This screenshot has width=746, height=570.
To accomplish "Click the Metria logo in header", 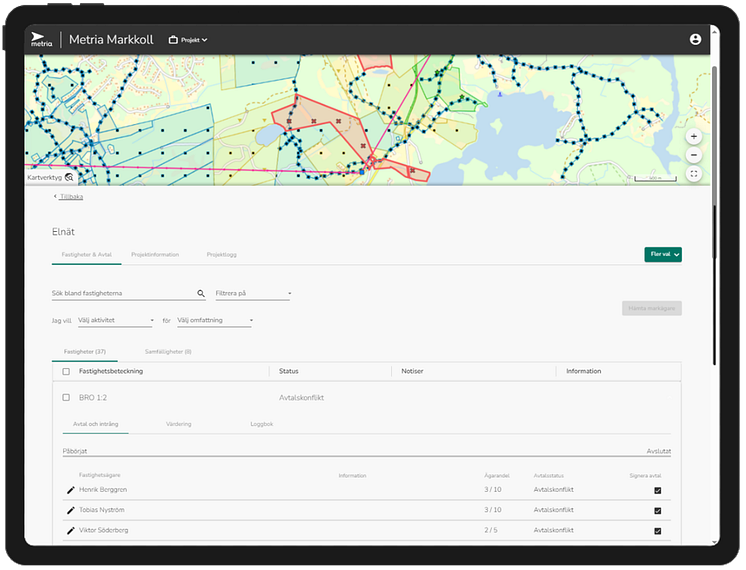I will tap(41, 40).
